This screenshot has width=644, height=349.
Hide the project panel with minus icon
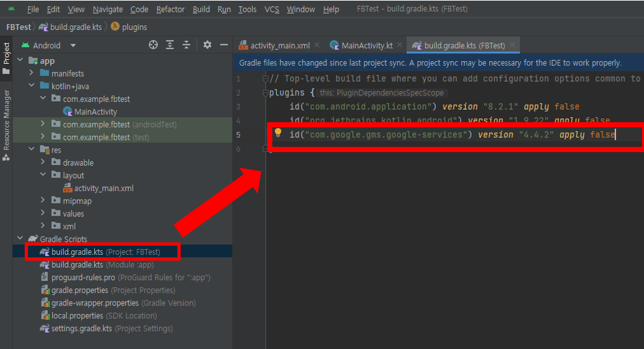tap(224, 45)
